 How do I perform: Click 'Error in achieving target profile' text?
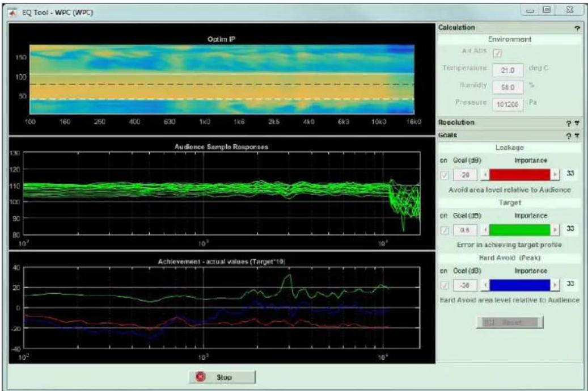point(509,245)
